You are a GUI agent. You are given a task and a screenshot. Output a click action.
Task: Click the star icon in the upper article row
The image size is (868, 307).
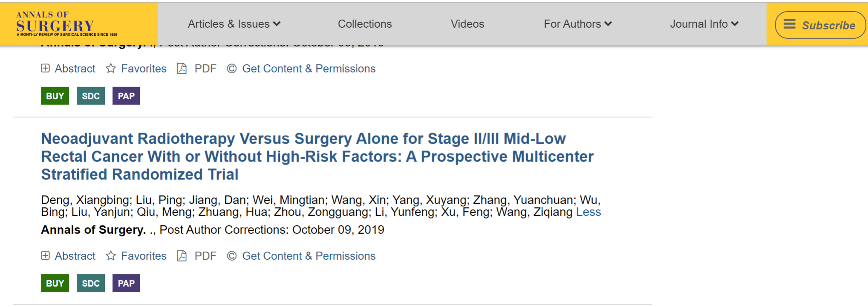pyautogui.click(x=111, y=69)
